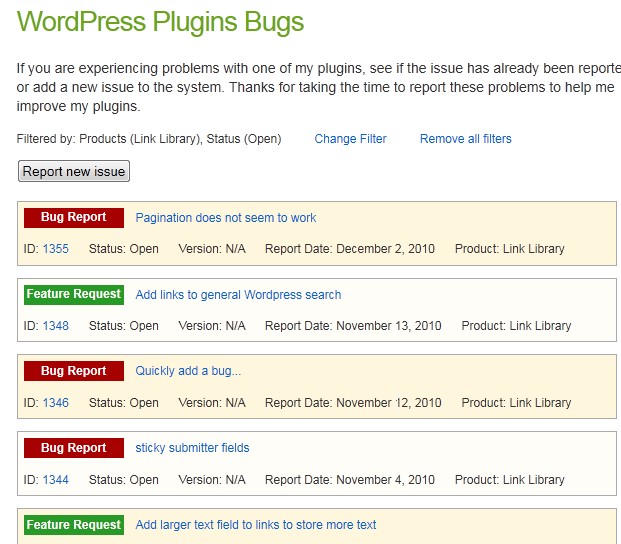
Task: Click Bug Report label beside sticky submitter fields
Action: pyautogui.click(x=74, y=447)
